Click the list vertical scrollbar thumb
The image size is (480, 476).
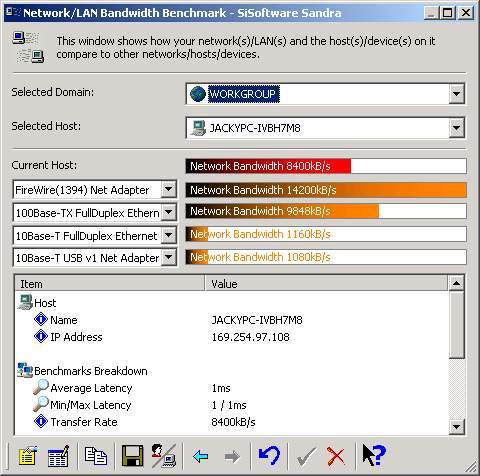tap(456, 325)
